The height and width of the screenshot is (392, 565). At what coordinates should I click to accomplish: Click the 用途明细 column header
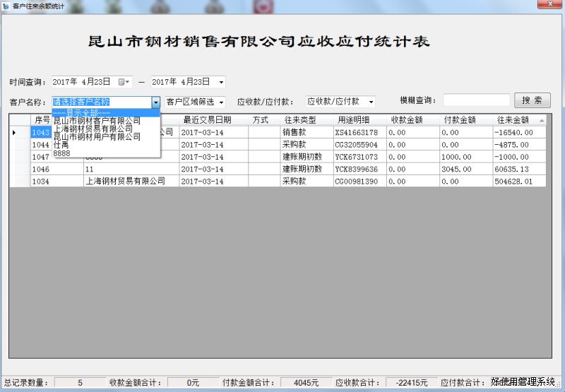pyautogui.click(x=358, y=120)
